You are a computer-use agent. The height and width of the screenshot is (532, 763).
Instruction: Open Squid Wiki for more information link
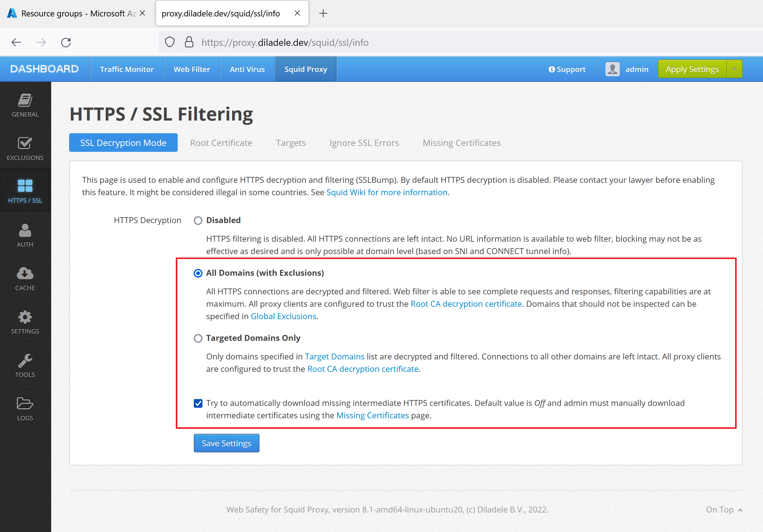tap(387, 192)
